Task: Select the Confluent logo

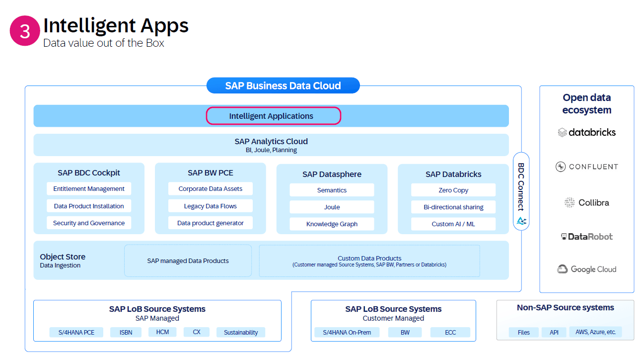Action: pyautogui.click(x=587, y=167)
